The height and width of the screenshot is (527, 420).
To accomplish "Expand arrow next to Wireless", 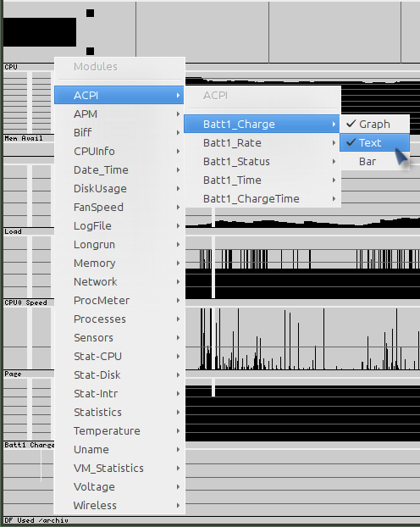I will [178, 506].
